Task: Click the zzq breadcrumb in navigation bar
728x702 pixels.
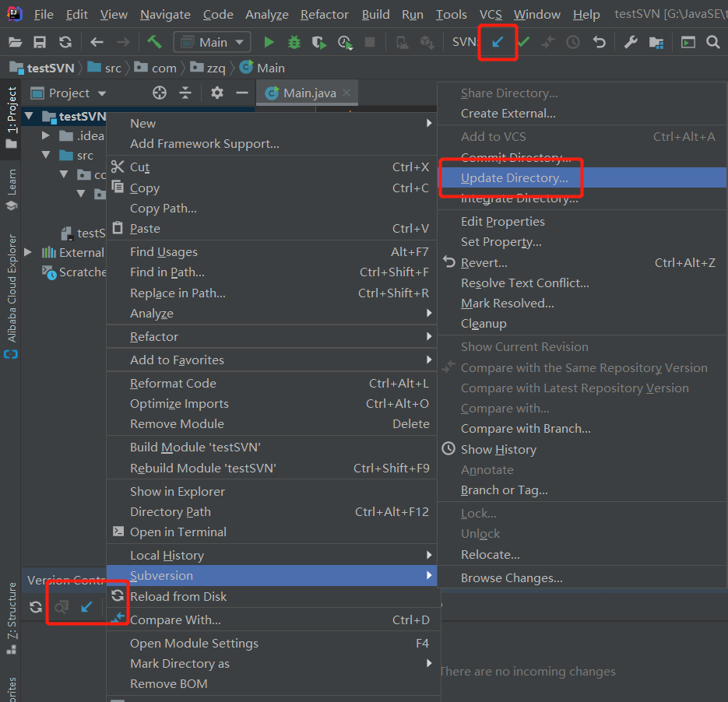Action: coord(208,68)
